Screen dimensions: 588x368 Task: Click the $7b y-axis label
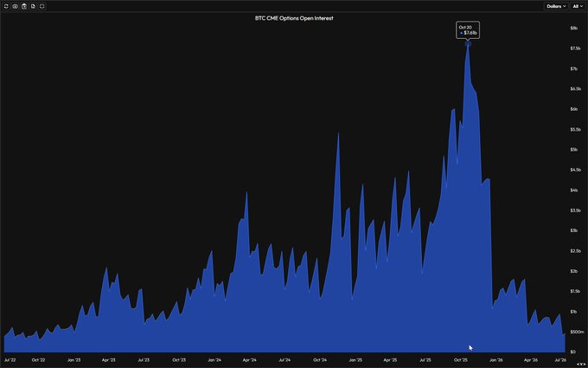575,68
